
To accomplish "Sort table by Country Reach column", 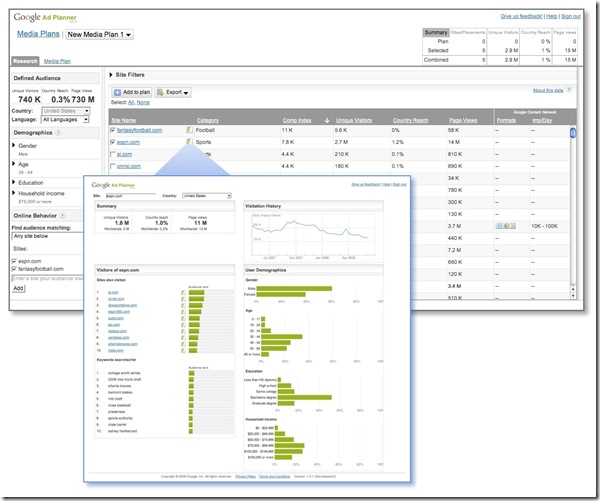I will [x=410, y=121].
